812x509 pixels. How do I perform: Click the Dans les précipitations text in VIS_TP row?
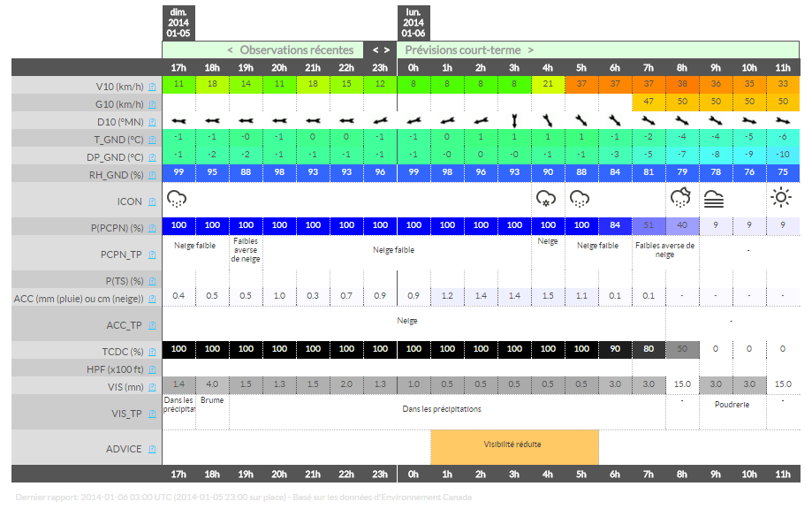[x=442, y=409]
